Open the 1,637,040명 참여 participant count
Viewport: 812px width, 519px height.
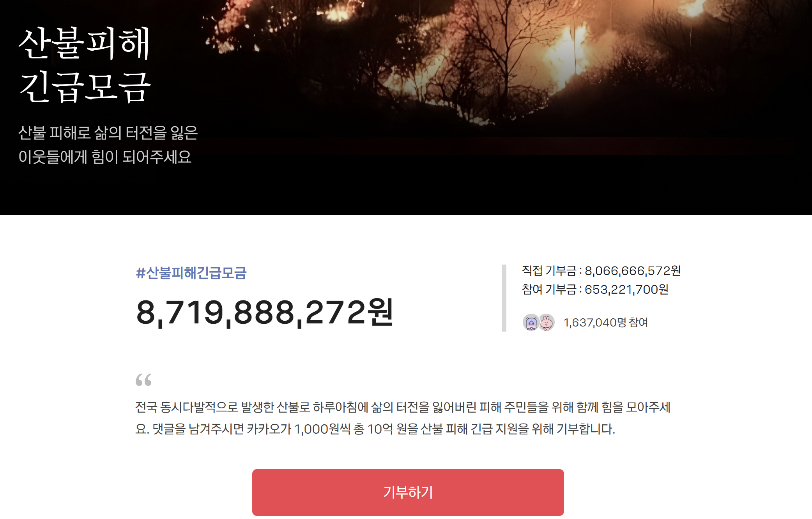click(606, 322)
